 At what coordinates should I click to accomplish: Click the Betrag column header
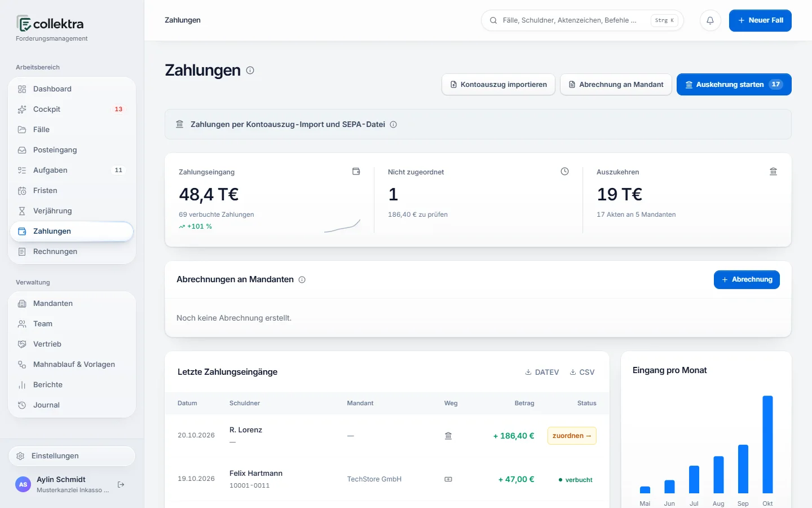point(524,404)
